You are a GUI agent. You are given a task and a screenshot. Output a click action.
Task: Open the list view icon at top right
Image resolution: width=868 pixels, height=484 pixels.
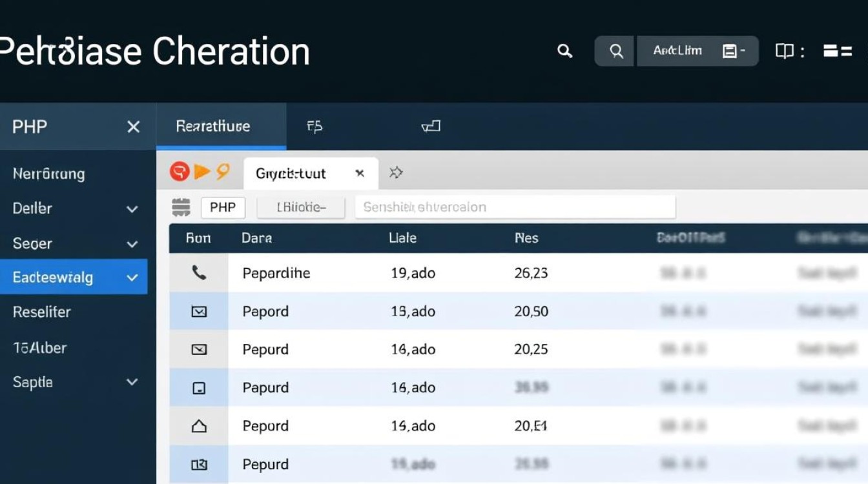(x=838, y=51)
